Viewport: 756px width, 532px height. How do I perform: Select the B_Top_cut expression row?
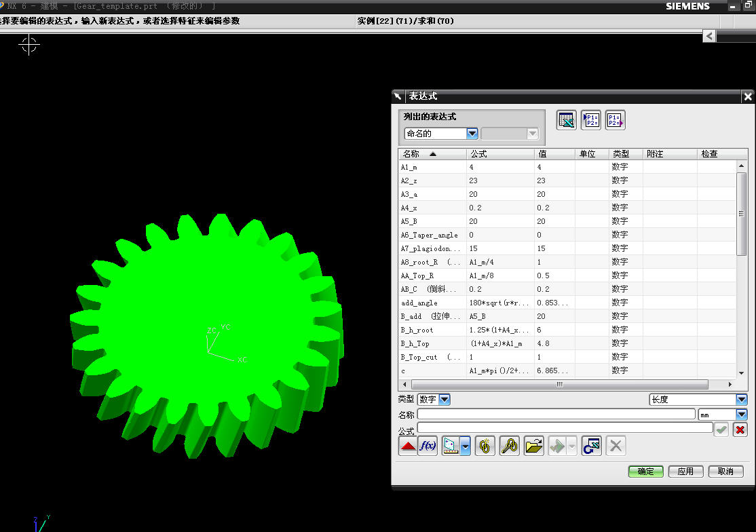[x=567, y=357]
